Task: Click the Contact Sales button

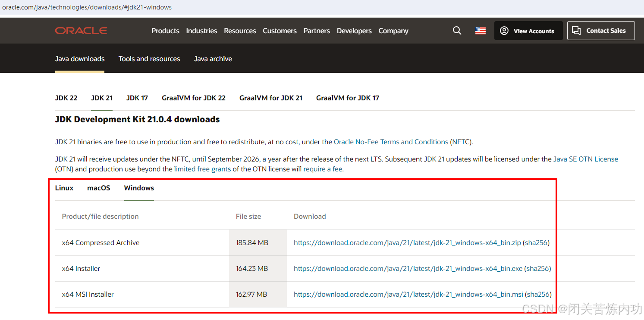Action: tap(601, 31)
